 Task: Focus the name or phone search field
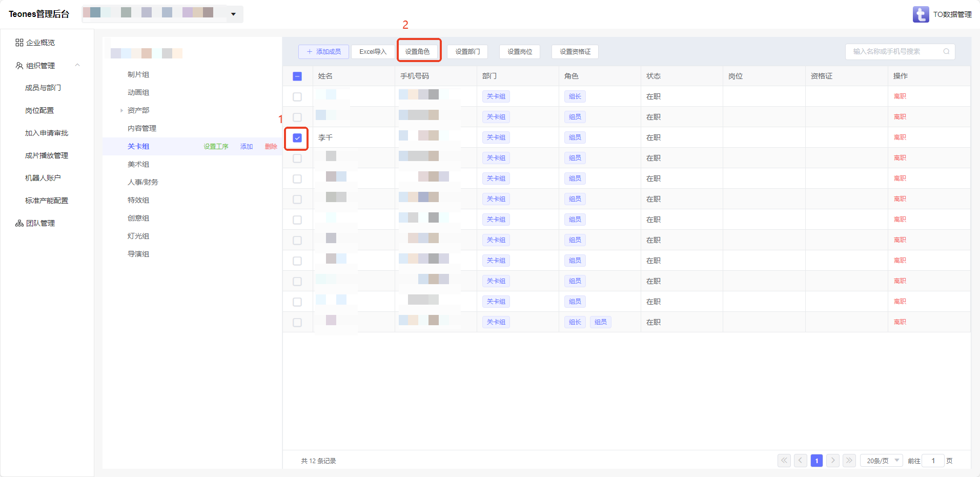(x=894, y=51)
